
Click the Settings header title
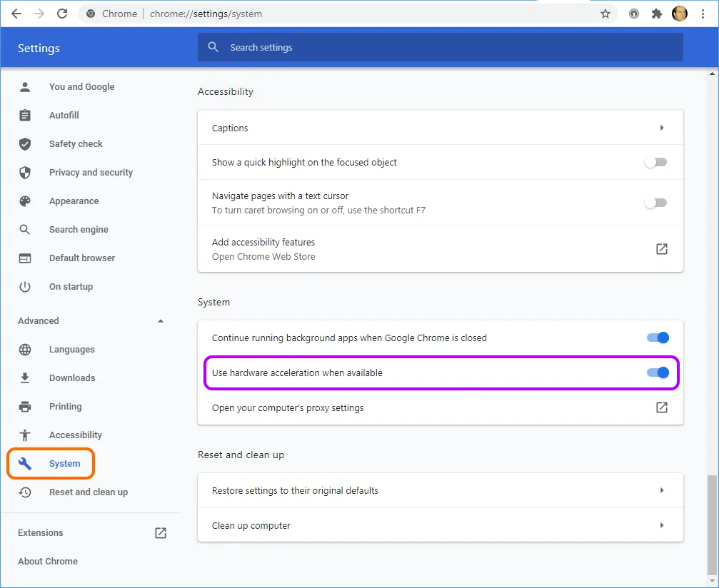[39, 48]
